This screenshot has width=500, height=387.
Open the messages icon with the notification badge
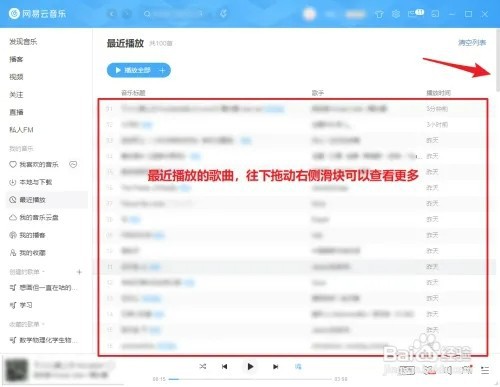(415, 13)
